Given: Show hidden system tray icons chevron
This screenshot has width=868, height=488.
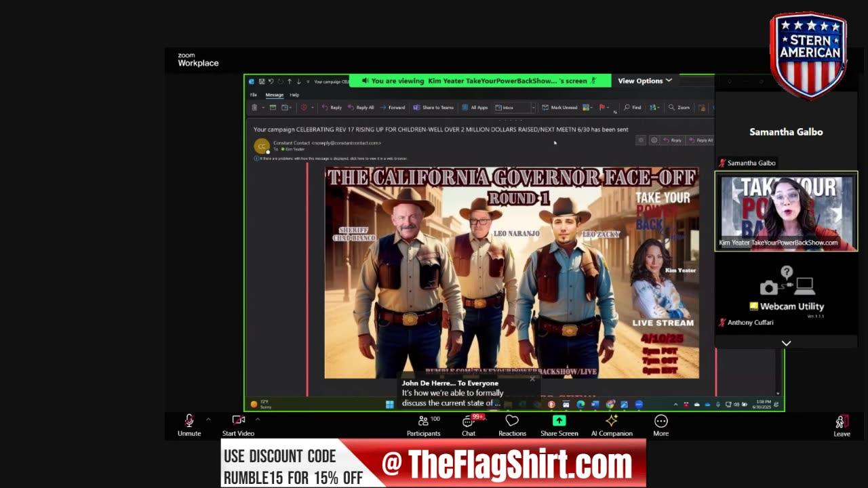Looking at the screenshot, I should [675, 404].
